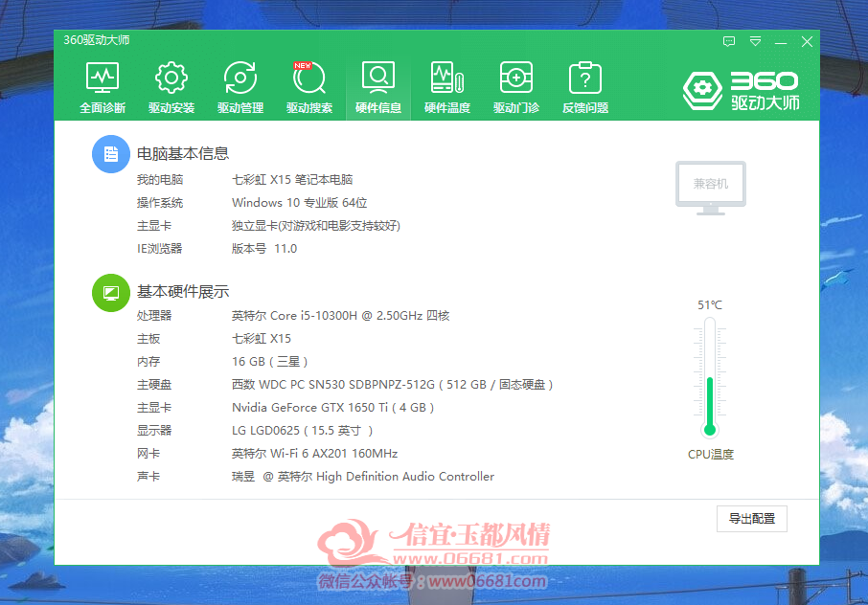The height and width of the screenshot is (605, 868).
Task: Select the Windows 10 专业版 64位 text
Action: [x=300, y=203]
